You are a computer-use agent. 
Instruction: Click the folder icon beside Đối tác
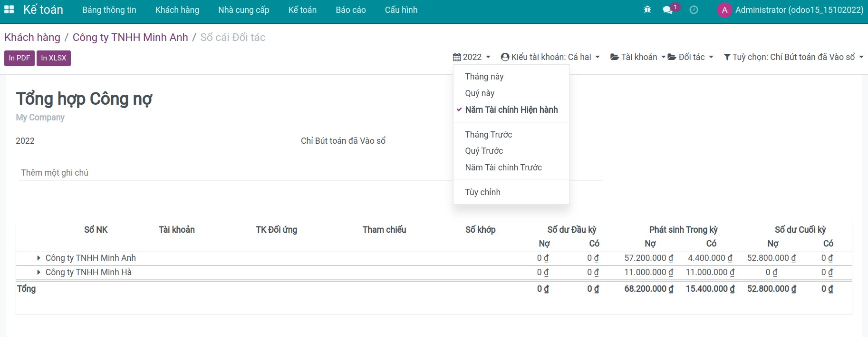coord(672,57)
